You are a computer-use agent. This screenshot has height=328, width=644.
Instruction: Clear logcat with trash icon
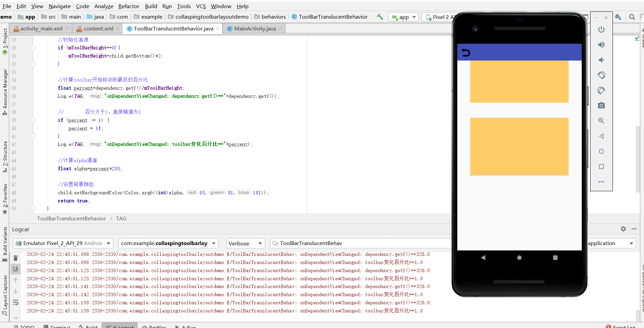point(16,258)
